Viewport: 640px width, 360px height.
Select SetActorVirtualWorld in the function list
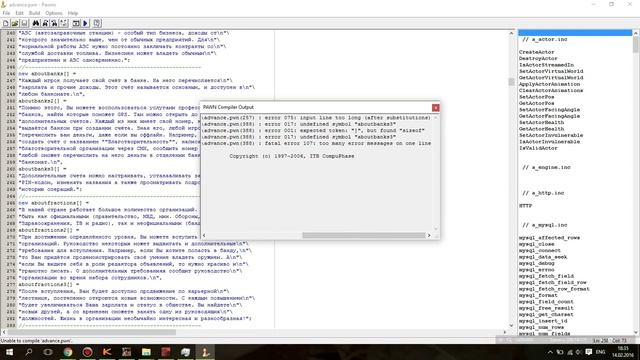pos(551,71)
